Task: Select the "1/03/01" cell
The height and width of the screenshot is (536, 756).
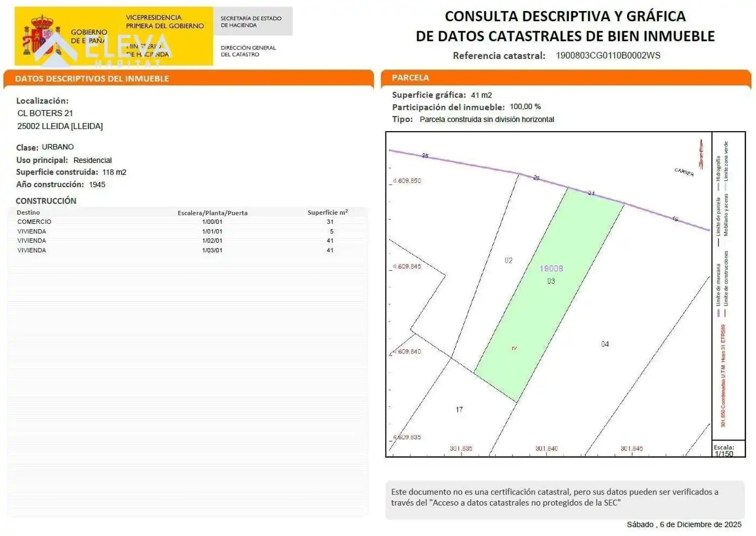Action: [212, 250]
